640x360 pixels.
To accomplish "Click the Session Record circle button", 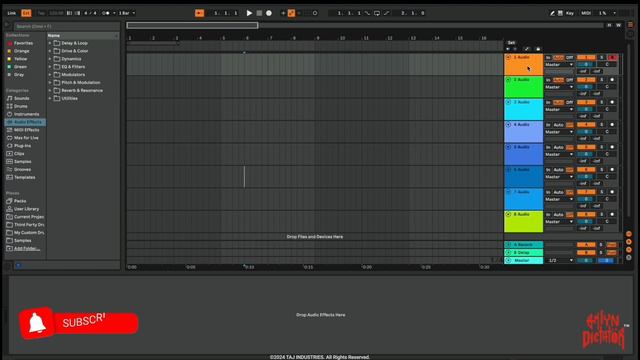I will click(x=315, y=13).
